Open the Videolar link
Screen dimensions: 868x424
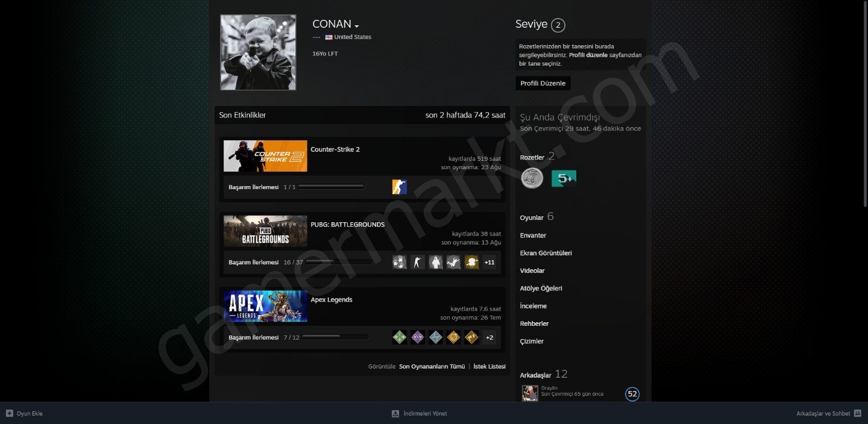(x=532, y=270)
